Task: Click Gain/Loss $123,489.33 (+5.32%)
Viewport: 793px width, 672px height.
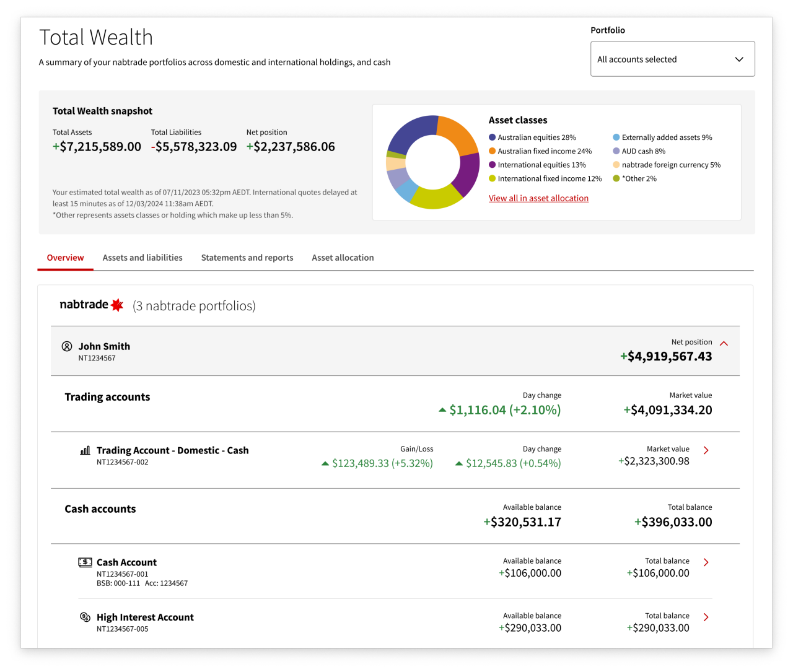Action: [377, 463]
